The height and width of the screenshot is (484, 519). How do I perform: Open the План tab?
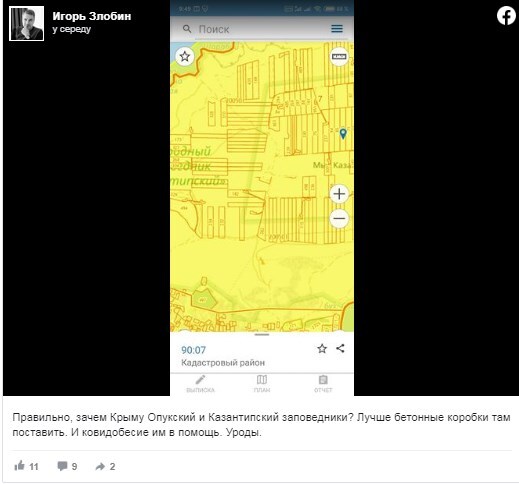pos(262,384)
